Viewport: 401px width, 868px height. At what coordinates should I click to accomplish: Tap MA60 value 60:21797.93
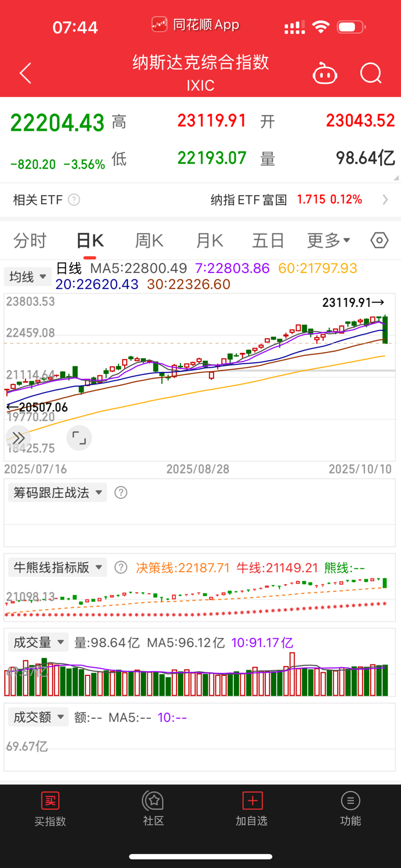pos(317,268)
